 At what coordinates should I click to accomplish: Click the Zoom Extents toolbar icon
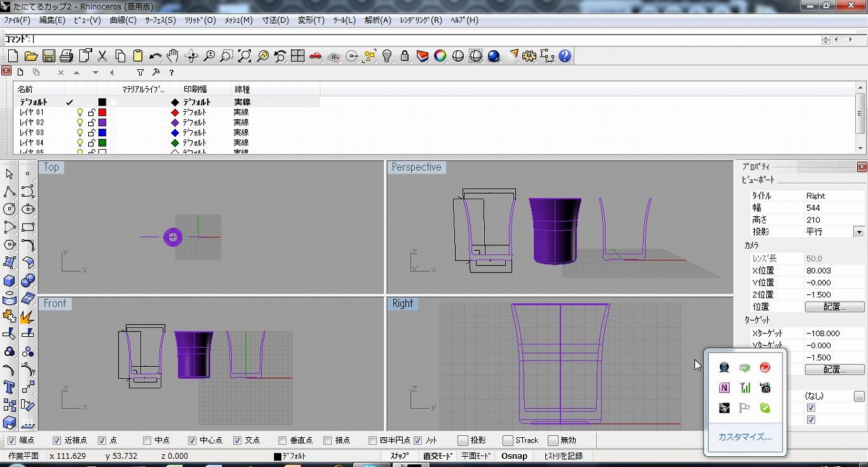click(245, 56)
